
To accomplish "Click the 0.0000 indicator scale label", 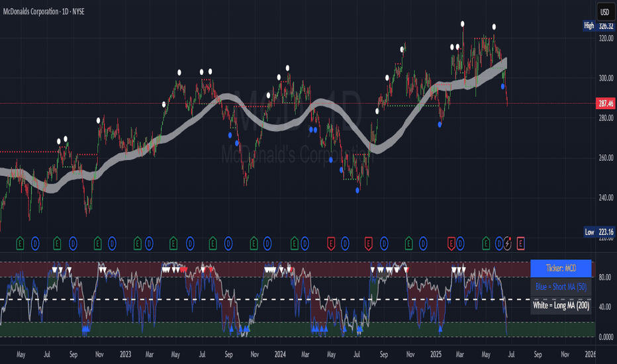I will (x=606, y=337).
